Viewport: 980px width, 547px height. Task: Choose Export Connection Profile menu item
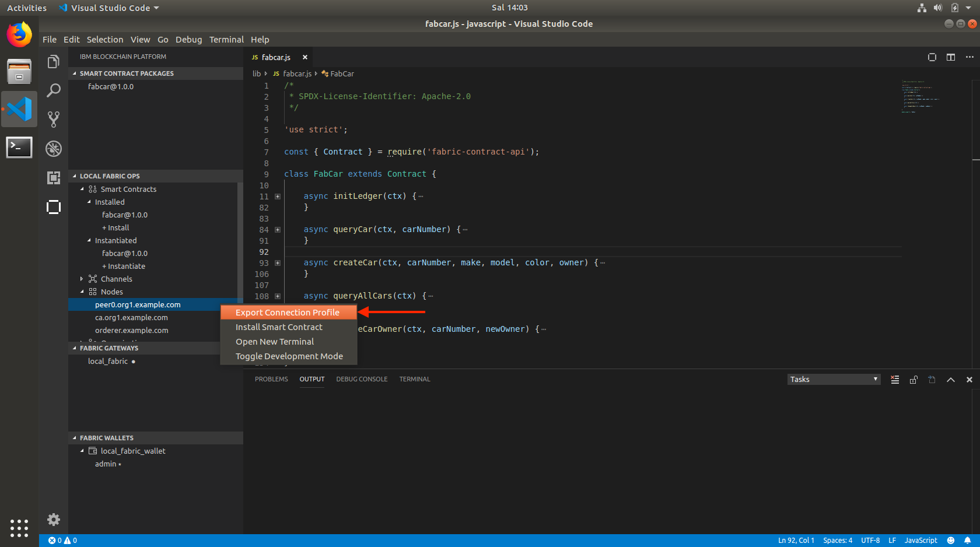pyautogui.click(x=288, y=313)
